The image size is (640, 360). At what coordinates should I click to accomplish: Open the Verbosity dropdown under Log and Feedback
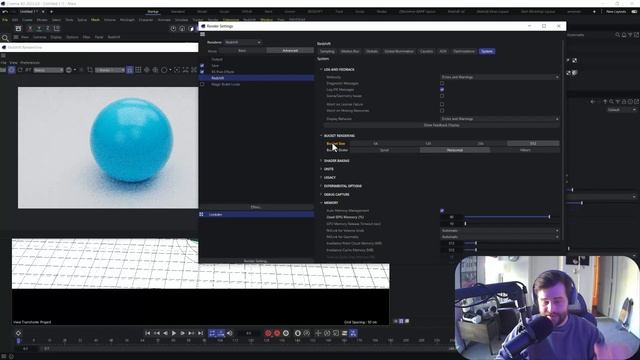coord(500,77)
